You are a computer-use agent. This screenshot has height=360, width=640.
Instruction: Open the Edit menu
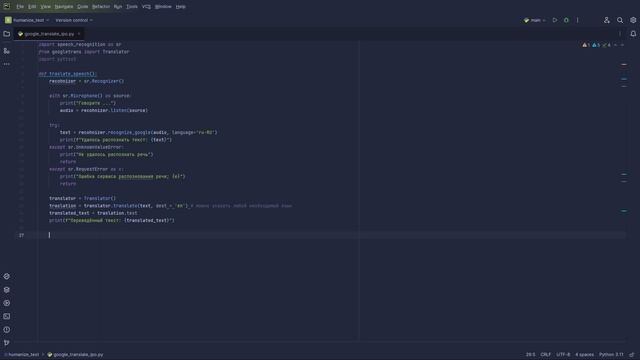[32, 7]
